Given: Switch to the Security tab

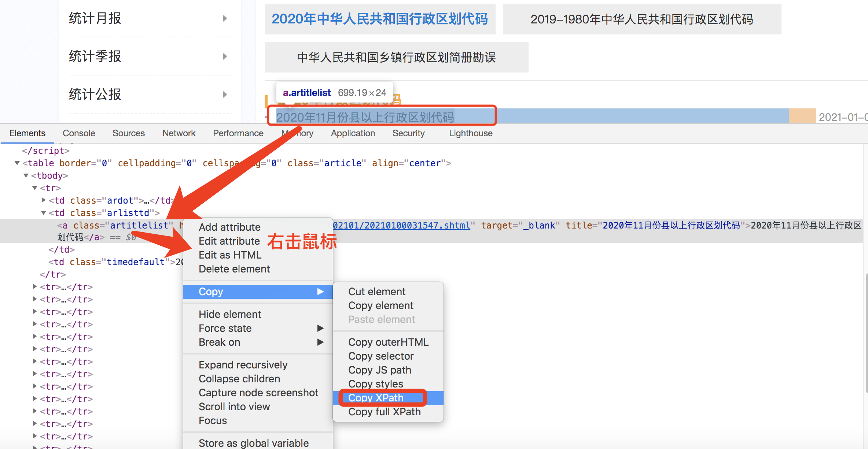Looking at the screenshot, I should (x=408, y=133).
